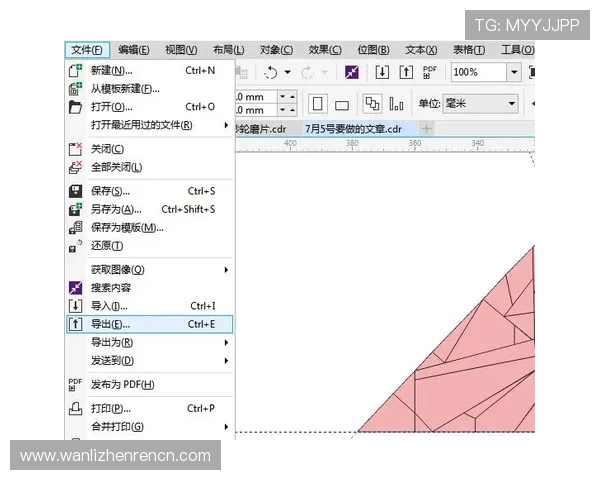Choose 保存(S)... menu entry
The width and height of the screenshot is (600, 480).
[x=150, y=191]
